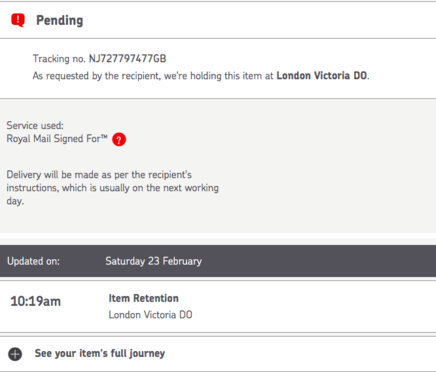Click the Tracking no. label
This screenshot has height=372, width=436.
click(x=59, y=59)
